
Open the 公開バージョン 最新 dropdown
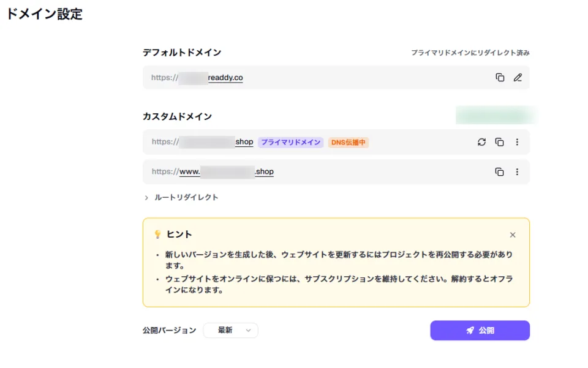click(x=231, y=330)
